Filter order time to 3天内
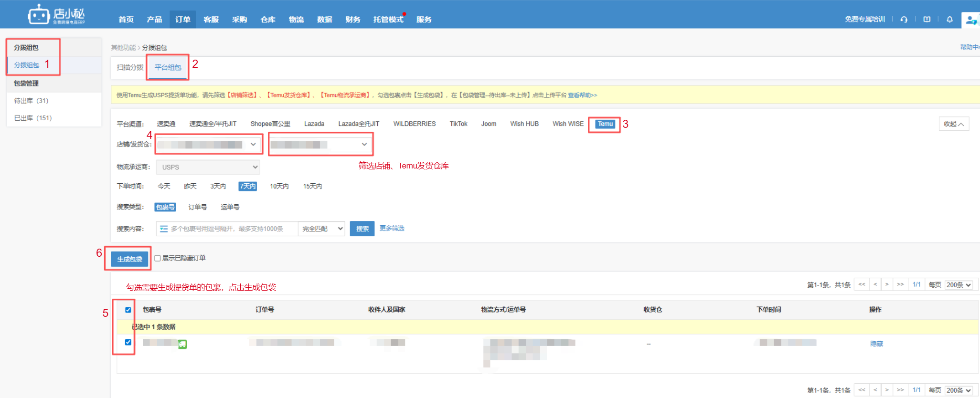The image size is (980, 398). coord(218,186)
